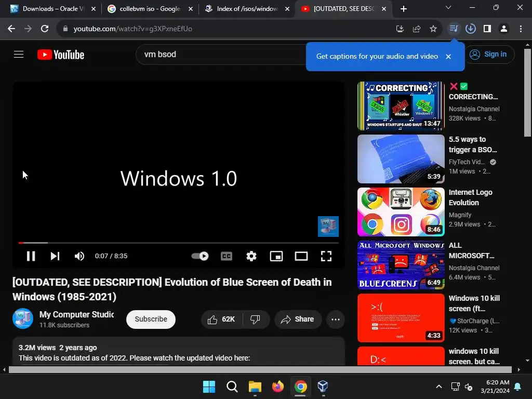Click the Sign in button
This screenshot has height=399, width=532.
pos(489,54)
